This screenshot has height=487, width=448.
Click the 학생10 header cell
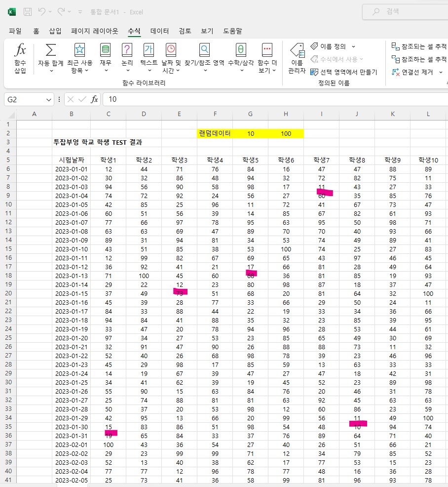[428, 160]
